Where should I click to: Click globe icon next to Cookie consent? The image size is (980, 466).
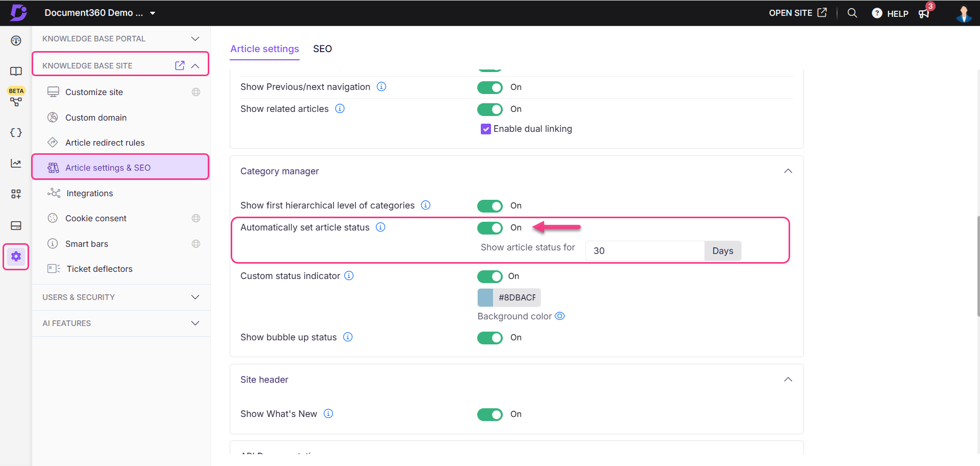(x=196, y=218)
